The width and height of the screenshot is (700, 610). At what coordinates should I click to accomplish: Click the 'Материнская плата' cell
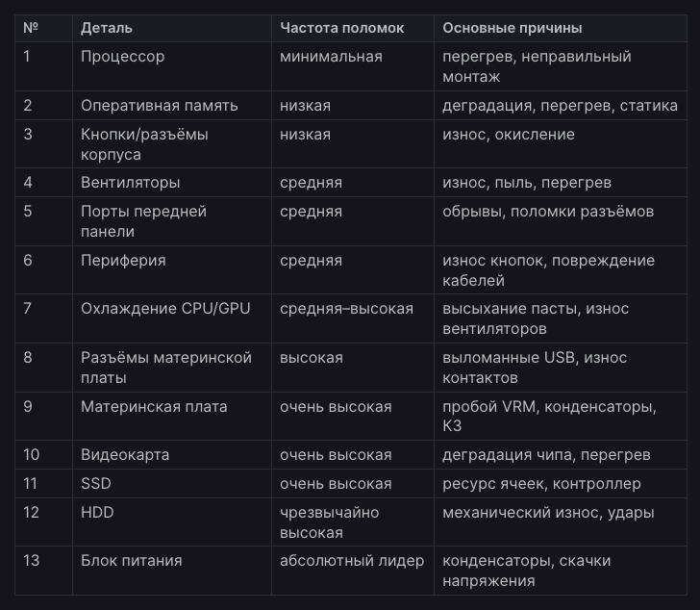pyautogui.click(x=172, y=417)
